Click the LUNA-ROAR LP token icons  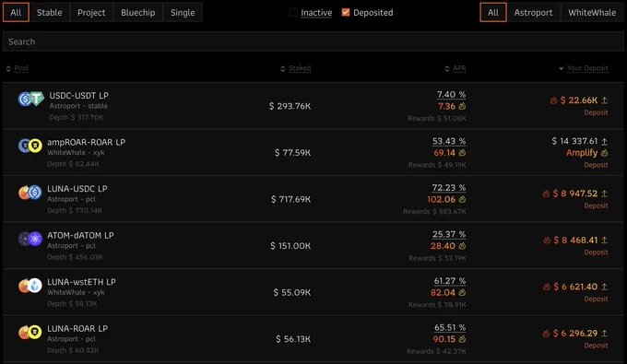point(30,333)
